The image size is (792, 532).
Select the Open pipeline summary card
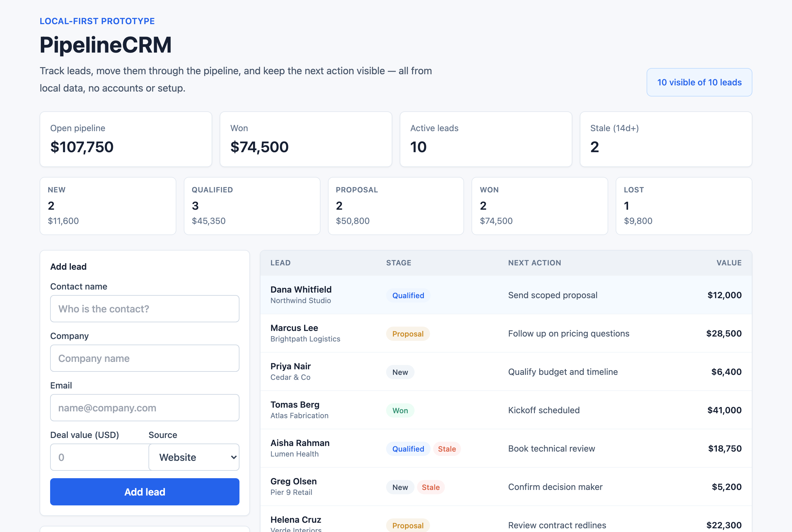(126, 139)
